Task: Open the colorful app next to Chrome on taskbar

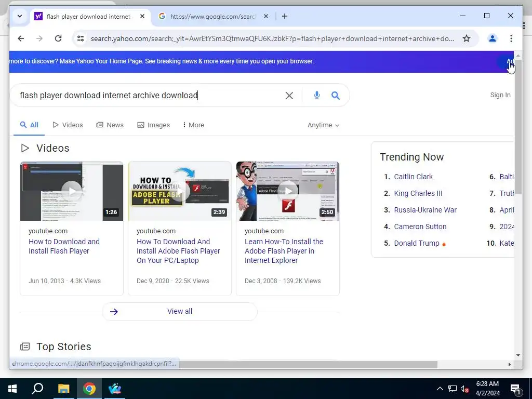Action: (x=115, y=389)
